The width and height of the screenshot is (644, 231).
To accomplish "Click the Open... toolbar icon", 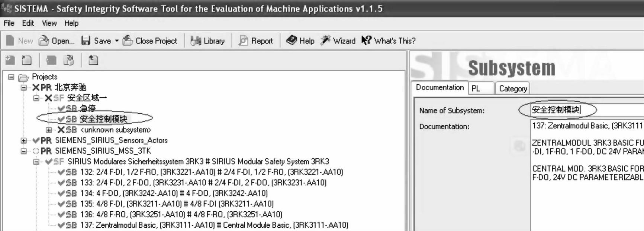I will tap(44, 40).
